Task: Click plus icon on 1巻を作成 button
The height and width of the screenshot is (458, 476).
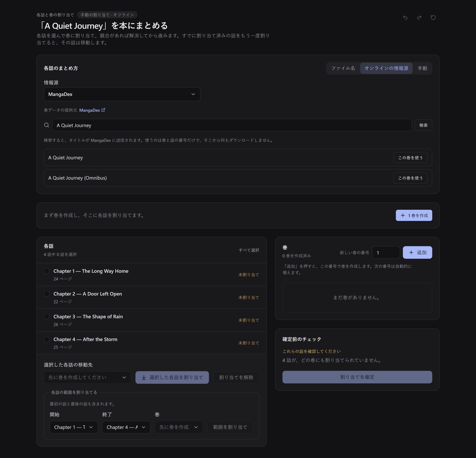Action: pos(403,215)
